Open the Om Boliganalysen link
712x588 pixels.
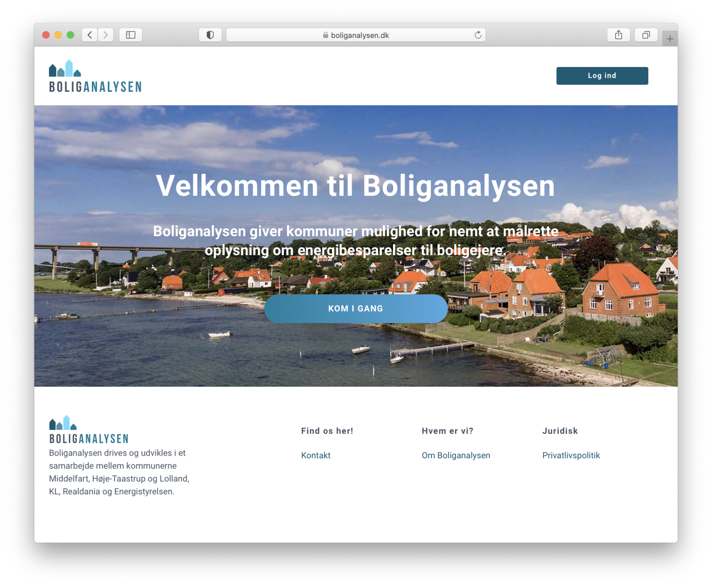(x=456, y=456)
